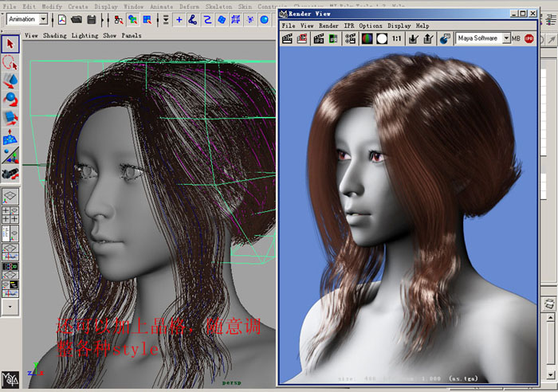Maximize the Render View window

[x=523, y=14]
